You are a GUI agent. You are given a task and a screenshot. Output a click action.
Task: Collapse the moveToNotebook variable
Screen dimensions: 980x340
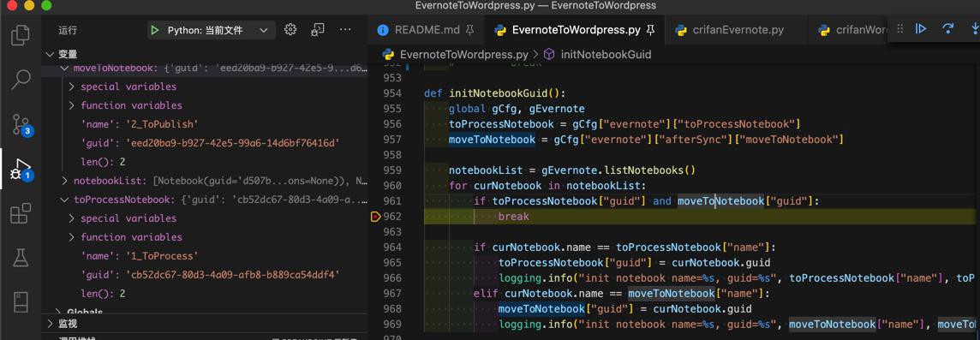[65, 69]
